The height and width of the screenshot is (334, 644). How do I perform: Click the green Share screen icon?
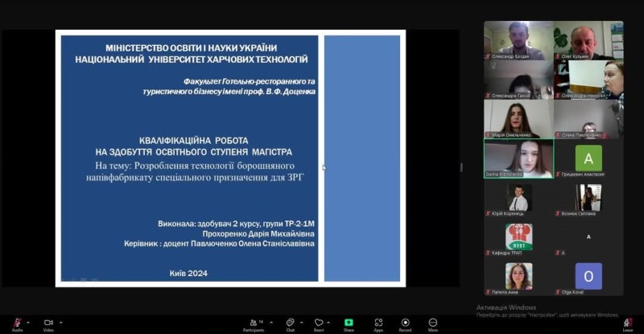(349, 323)
